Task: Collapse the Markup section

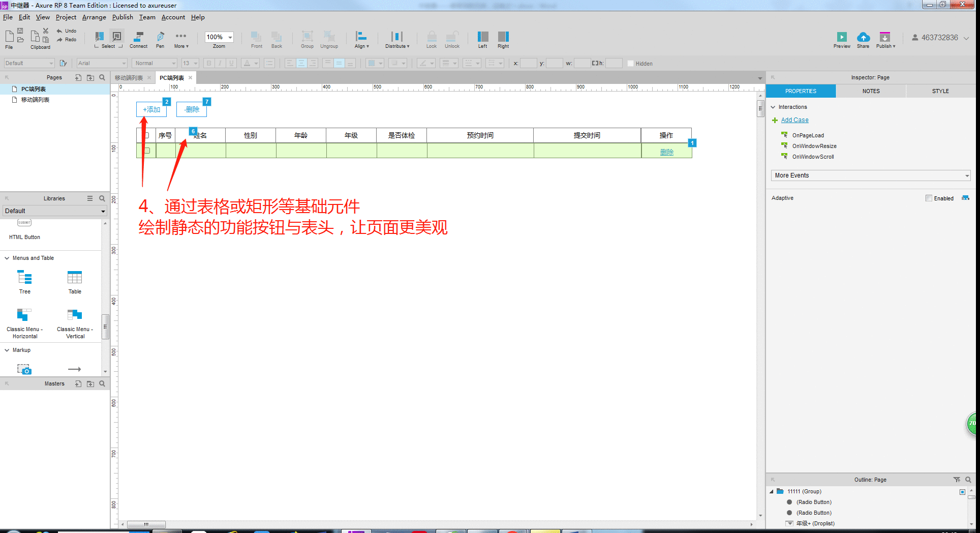Action: point(7,350)
